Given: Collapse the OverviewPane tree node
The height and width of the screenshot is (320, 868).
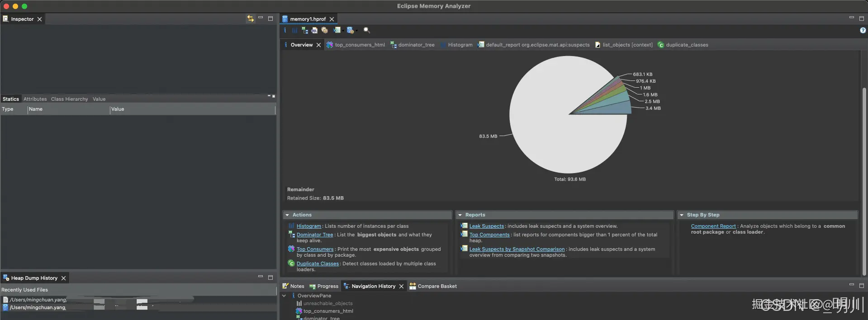Looking at the screenshot, I should point(284,296).
